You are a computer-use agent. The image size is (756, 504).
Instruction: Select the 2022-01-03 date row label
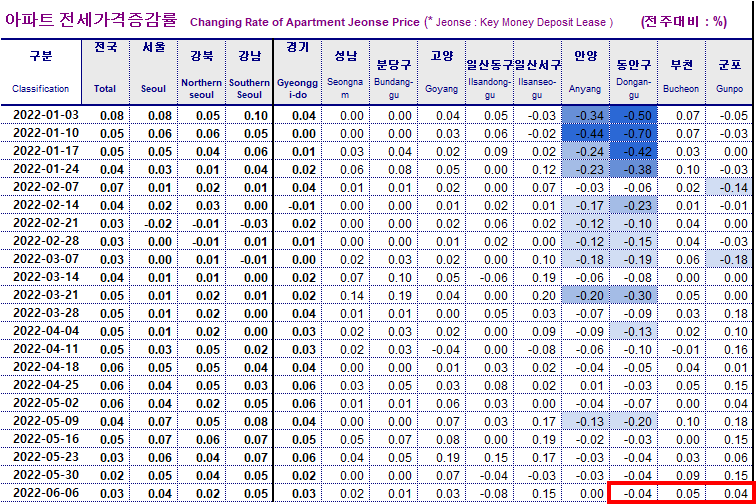[x=46, y=115]
